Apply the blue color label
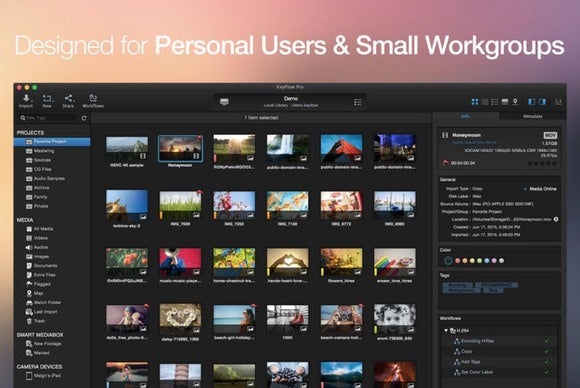Image resolution: width=580 pixels, height=388 pixels. [487, 261]
